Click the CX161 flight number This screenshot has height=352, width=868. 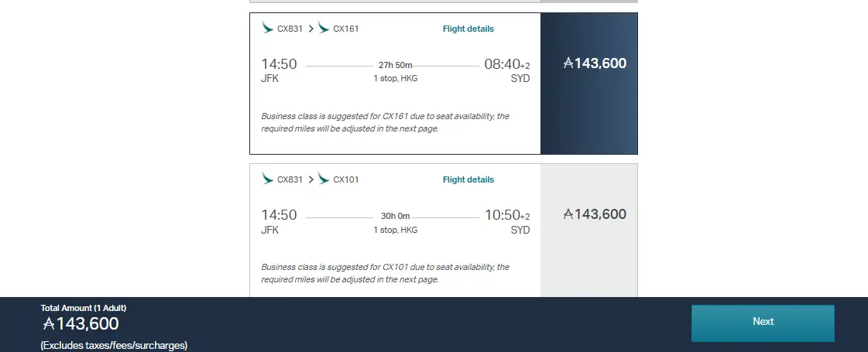tap(345, 29)
